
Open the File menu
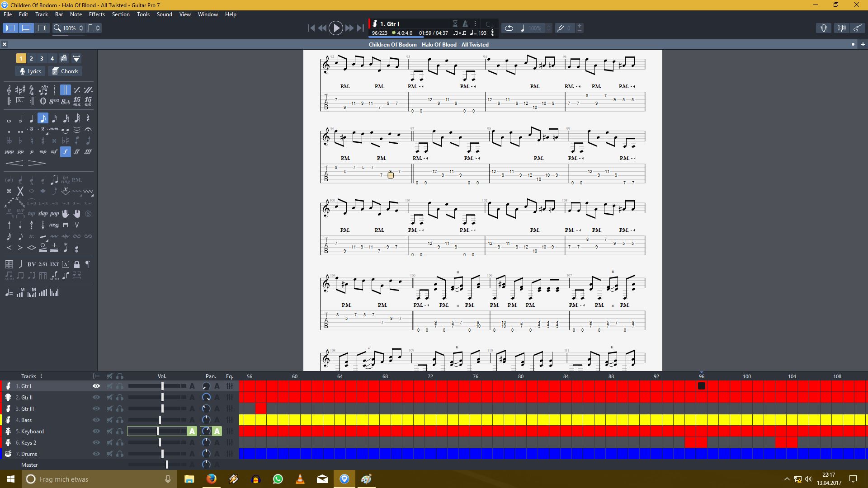pyautogui.click(x=8, y=14)
